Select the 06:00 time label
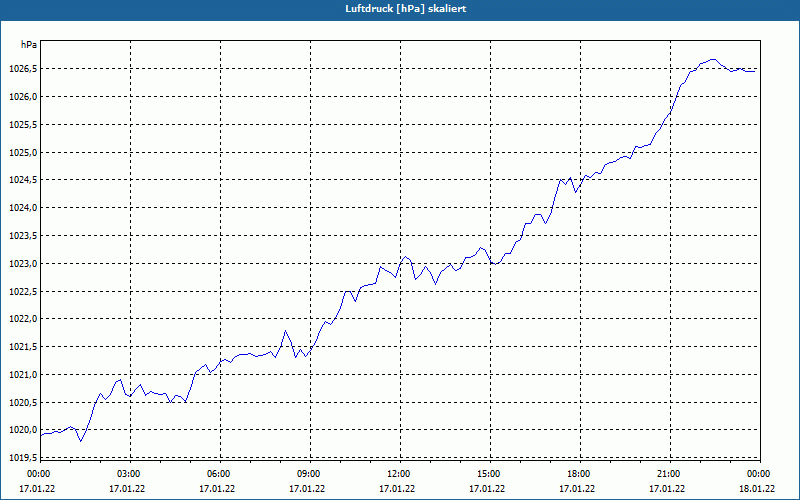 point(218,474)
